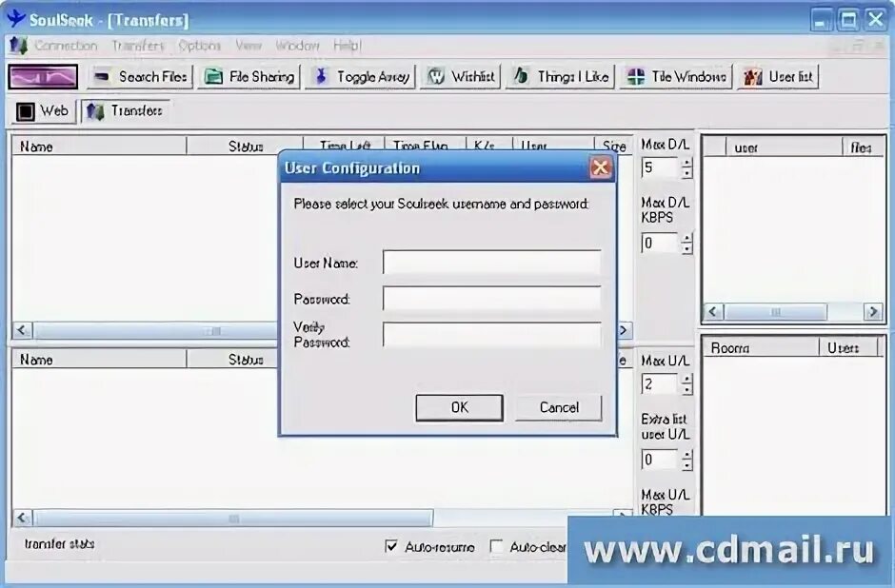This screenshot has height=588, width=895.
Task: Click right scroll arrow in user list panel
Action: pos(873,311)
